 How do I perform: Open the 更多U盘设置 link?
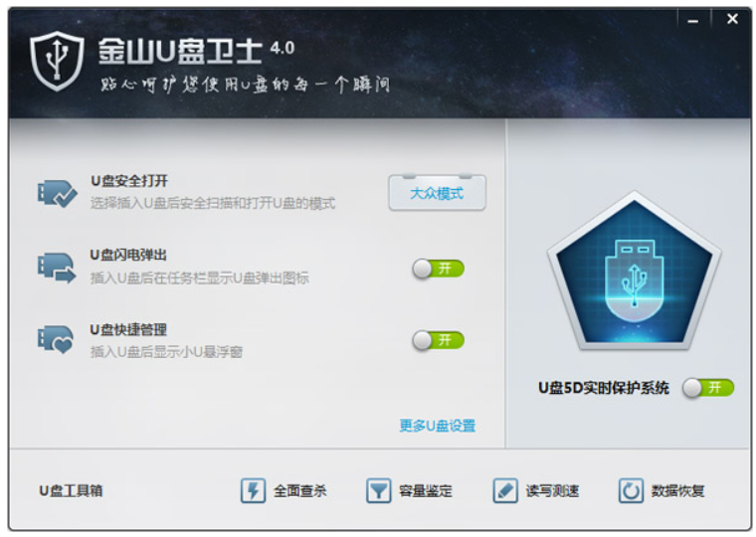tap(438, 426)
